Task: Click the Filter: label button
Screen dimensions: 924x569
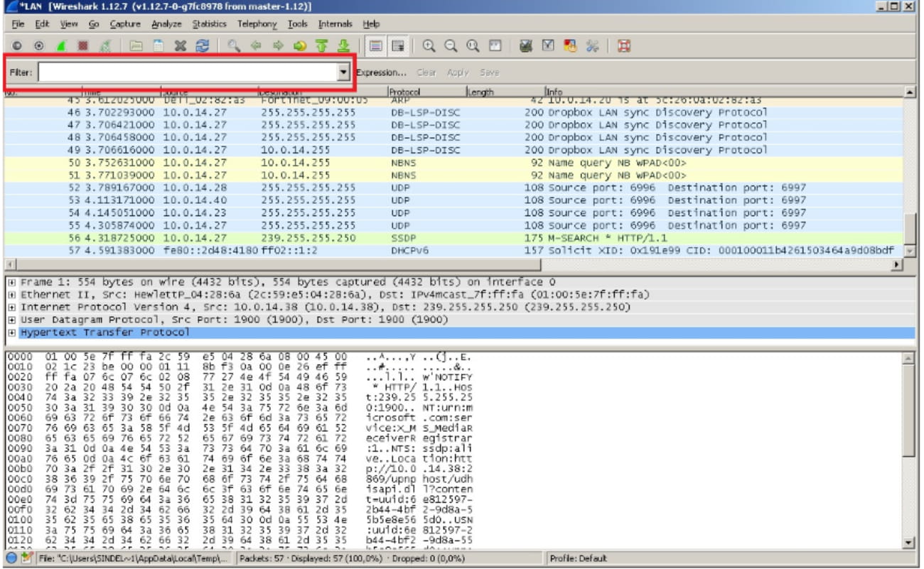Action: [21, 72]
